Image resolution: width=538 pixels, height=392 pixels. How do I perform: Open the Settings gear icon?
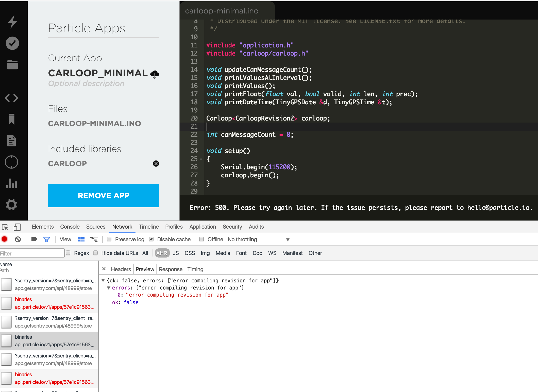click(12, 204)
